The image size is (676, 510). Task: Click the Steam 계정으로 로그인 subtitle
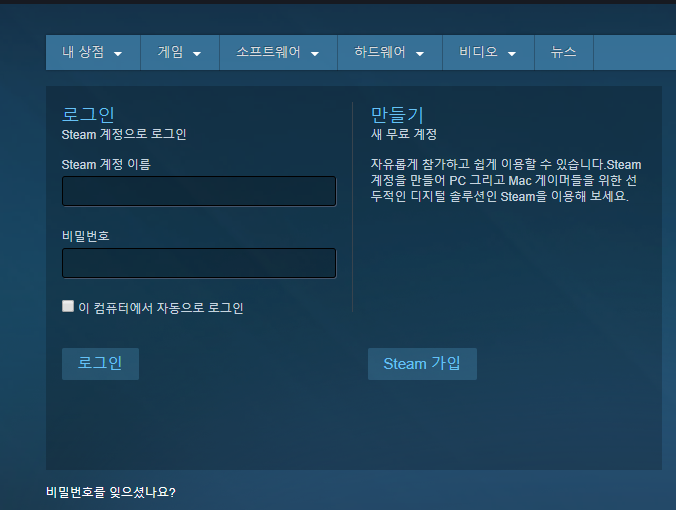coord(124,134)
